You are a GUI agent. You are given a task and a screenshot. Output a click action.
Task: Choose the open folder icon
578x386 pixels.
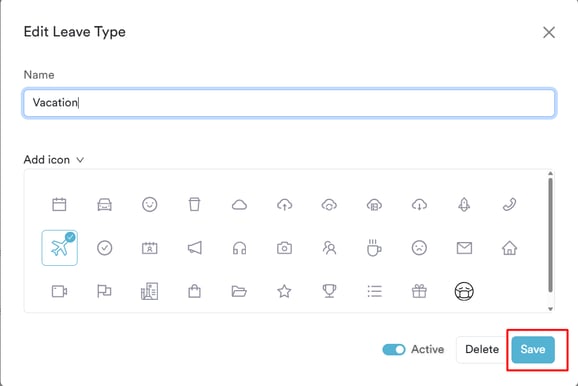click(239, 291)
